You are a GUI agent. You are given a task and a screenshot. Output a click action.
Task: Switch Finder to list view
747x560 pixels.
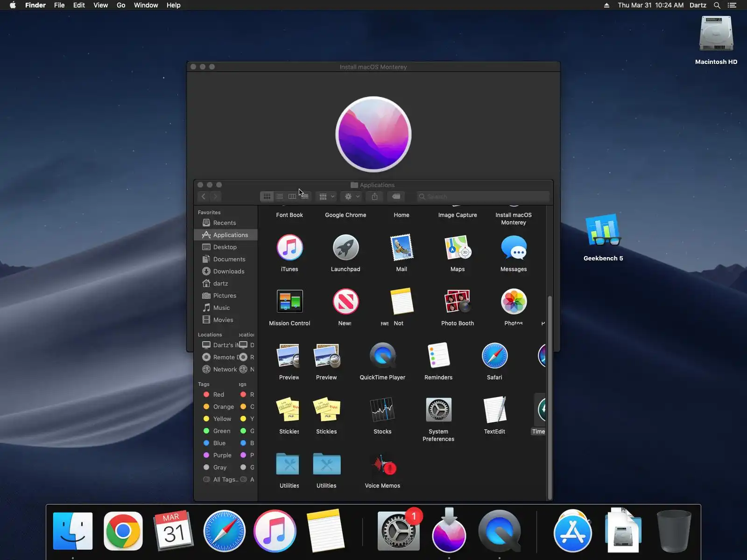[x=279, y=196]
